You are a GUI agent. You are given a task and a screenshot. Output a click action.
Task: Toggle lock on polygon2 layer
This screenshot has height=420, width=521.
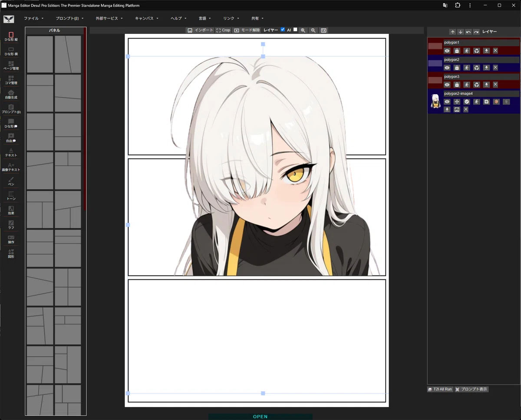pos(457,68)
